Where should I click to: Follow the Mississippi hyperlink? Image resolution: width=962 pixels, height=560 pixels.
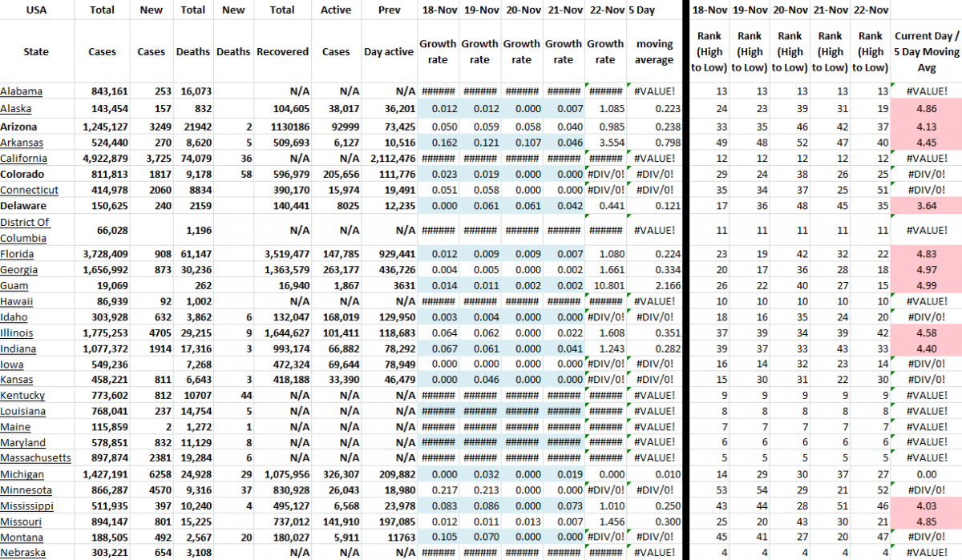click(26, 506)
